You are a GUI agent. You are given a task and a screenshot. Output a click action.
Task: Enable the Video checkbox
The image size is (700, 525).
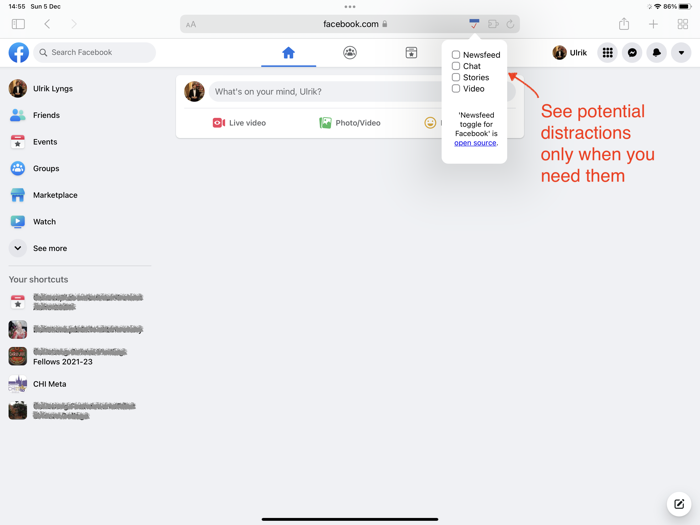(x=456, y=88)
